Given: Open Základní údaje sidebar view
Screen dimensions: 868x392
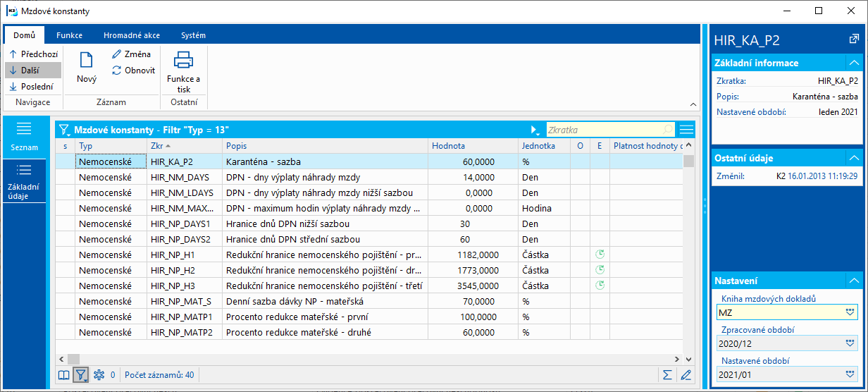Looking at the screenshot, I should 24,180.
